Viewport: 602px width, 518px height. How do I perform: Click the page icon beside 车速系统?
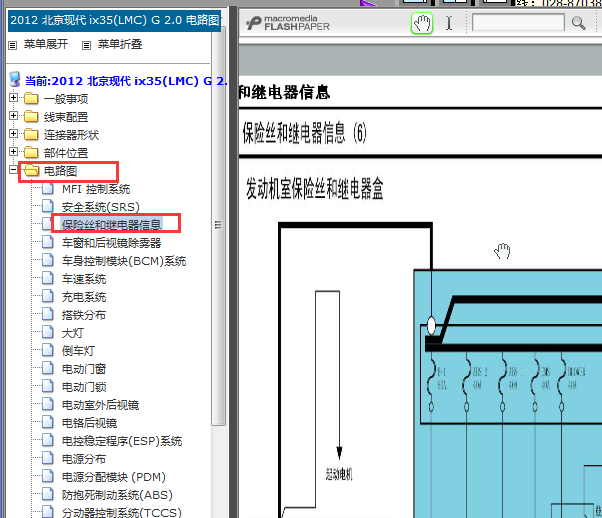point(48,278)
